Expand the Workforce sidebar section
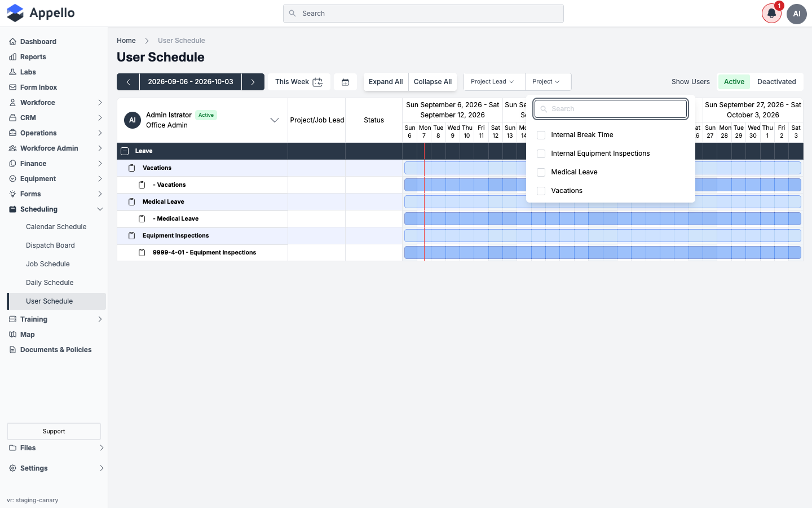 [x=100, y=103]
